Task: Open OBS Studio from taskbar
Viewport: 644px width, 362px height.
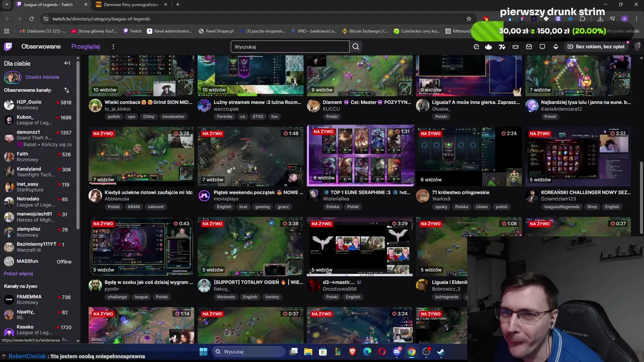Action: click(426, 351)
